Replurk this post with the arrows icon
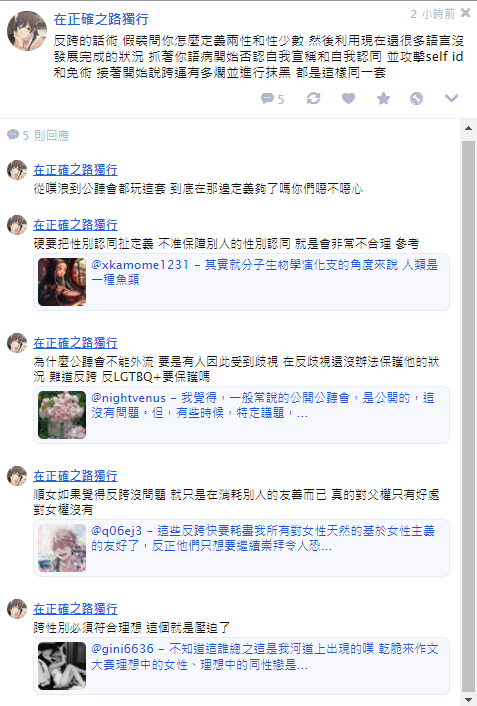The height and width of the screenshot is (706, 477). pyautogui.click(x=313, y=98)
